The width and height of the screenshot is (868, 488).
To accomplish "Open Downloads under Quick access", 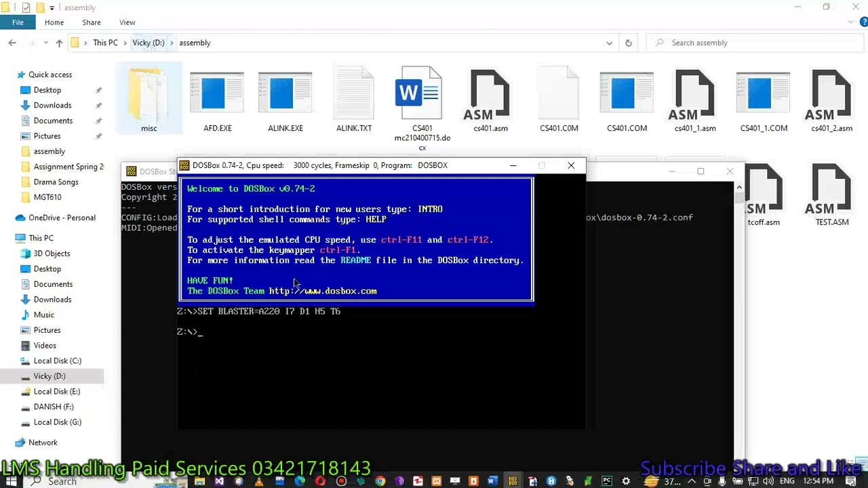I will tap(52, 105).
